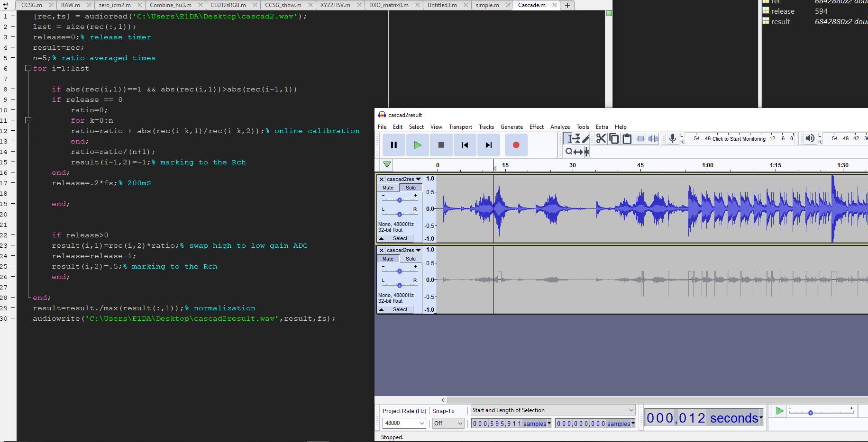Open the samples unit dropdown for selection length
The height and width of the screenshot is (442, 868).
tap(633, 424)
